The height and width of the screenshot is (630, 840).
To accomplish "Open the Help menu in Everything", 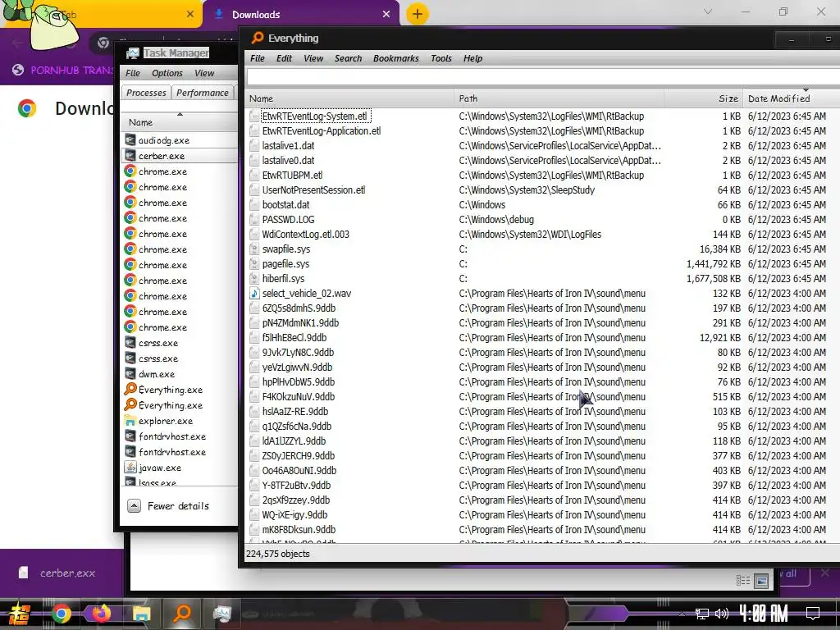I will [x=473, y=58].
